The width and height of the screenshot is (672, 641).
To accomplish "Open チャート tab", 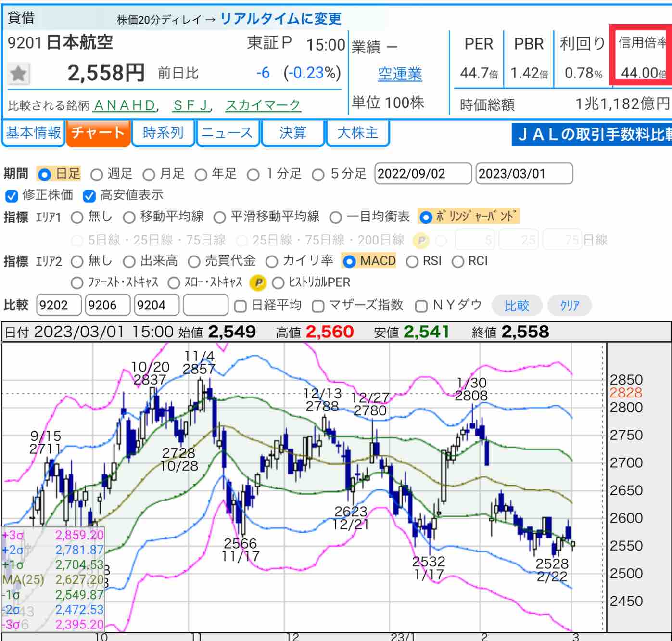I will pos(98,133).
